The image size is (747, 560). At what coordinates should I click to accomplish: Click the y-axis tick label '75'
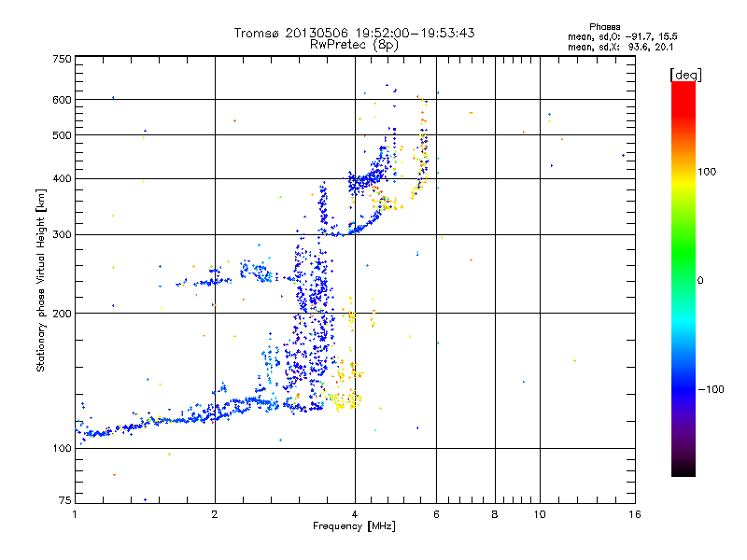click(64, 500)
